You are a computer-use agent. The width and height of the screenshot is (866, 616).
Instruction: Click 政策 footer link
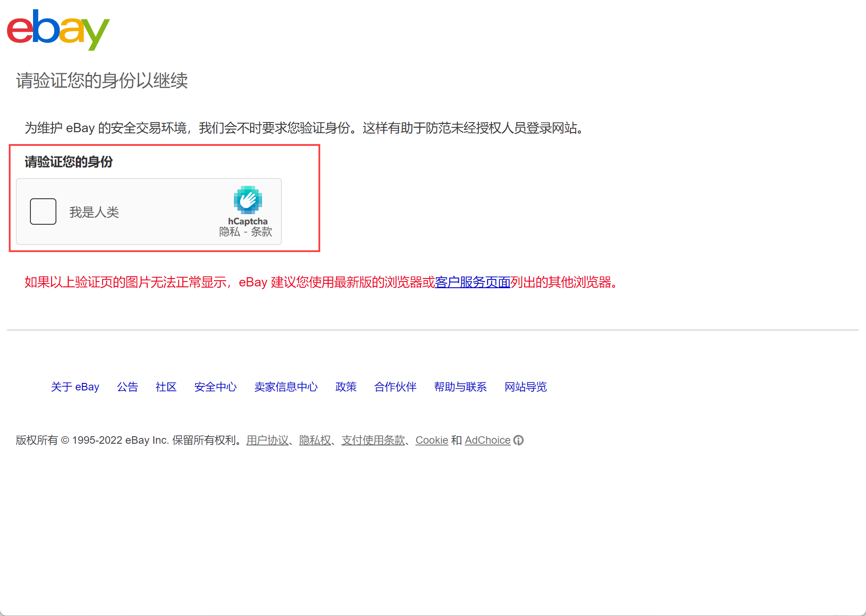click(x=346, y=387)
